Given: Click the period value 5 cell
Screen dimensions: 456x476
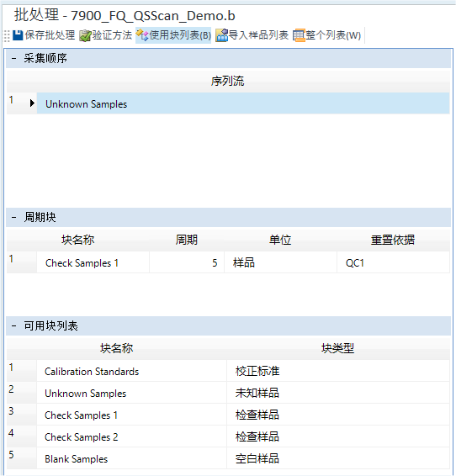Looking at the screenshot, I should [x=187, y=262].
